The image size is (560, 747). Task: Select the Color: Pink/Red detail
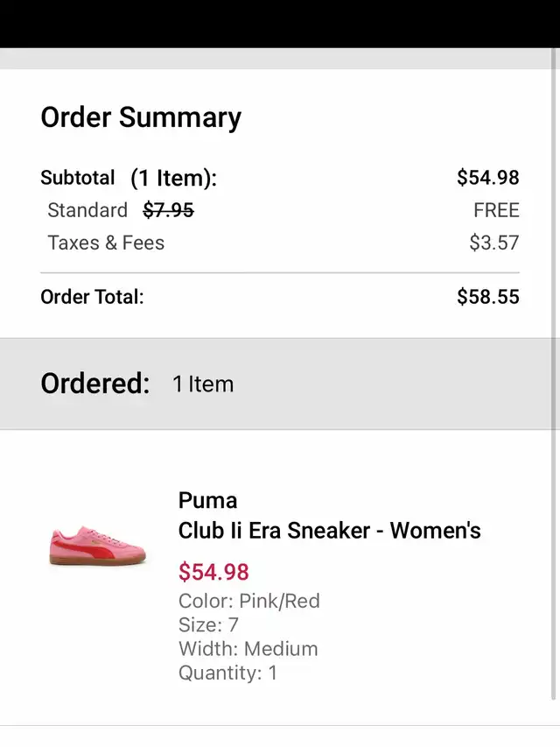[x=249, y=601]
